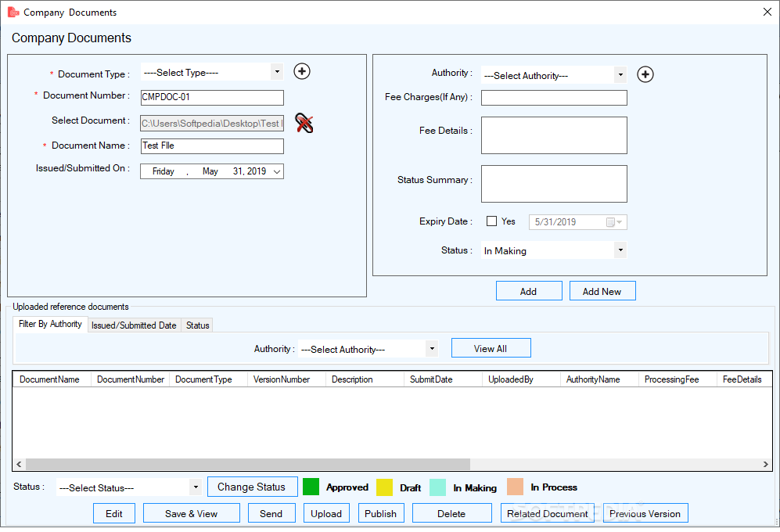Click the plus icon beside Authority dropdown
The image size is (780, 532).
tap(645, 74)
